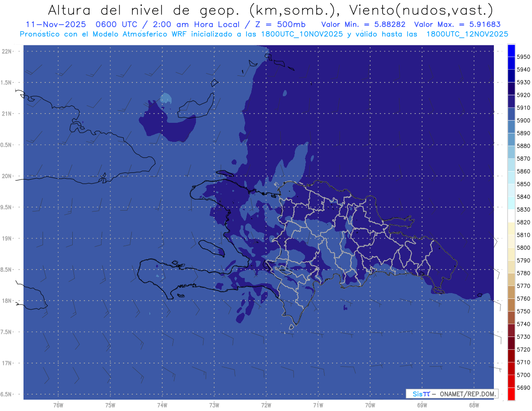Image resolution: width=532 pixels, height=411 pixels.
Task: Click the '17N' latitude label
Action: click(x=7, y=363)
